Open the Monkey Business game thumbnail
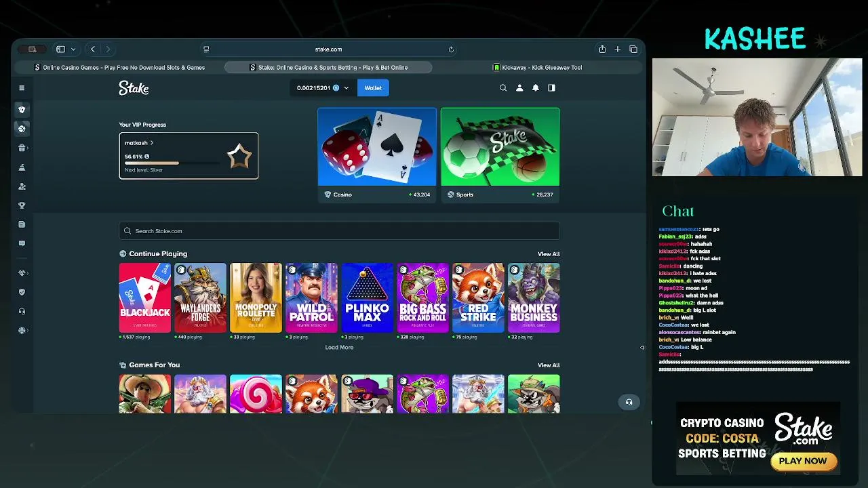 point(534,298)
